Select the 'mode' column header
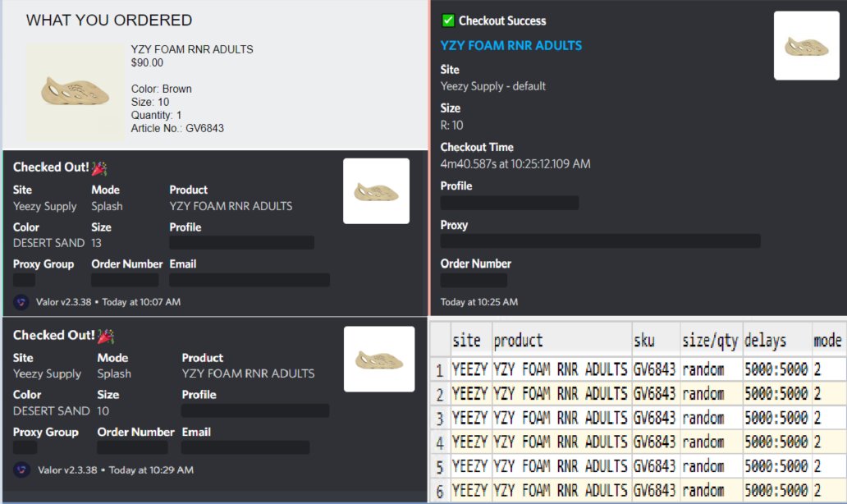The height and width of the screenshot is (504, 847). coord(829,341)
